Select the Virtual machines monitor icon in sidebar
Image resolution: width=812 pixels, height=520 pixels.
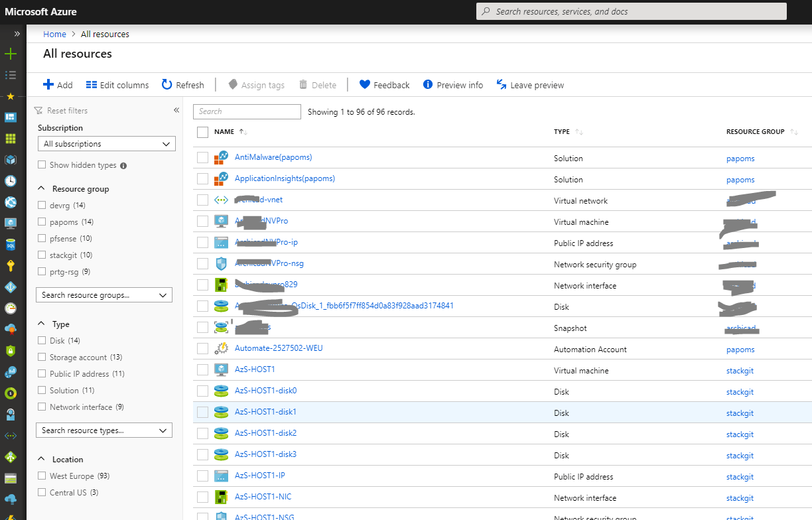(10, 223)
